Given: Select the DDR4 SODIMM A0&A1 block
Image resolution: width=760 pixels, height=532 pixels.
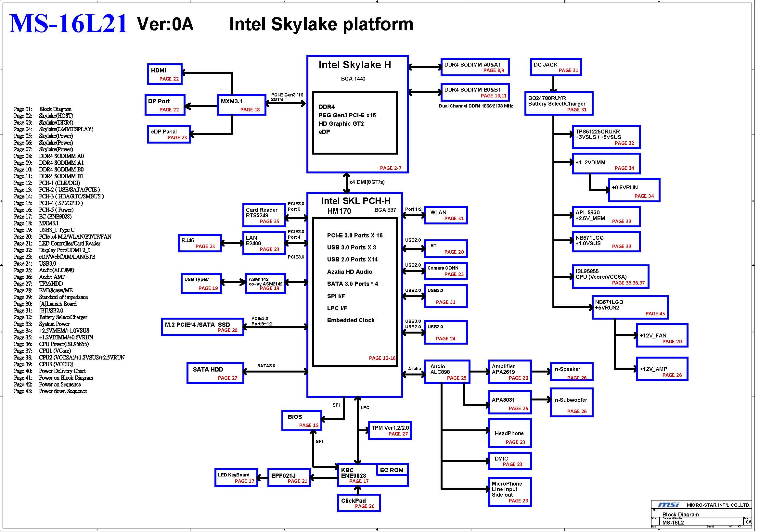Looking at the screenshot, I should (x=475, y=67).
